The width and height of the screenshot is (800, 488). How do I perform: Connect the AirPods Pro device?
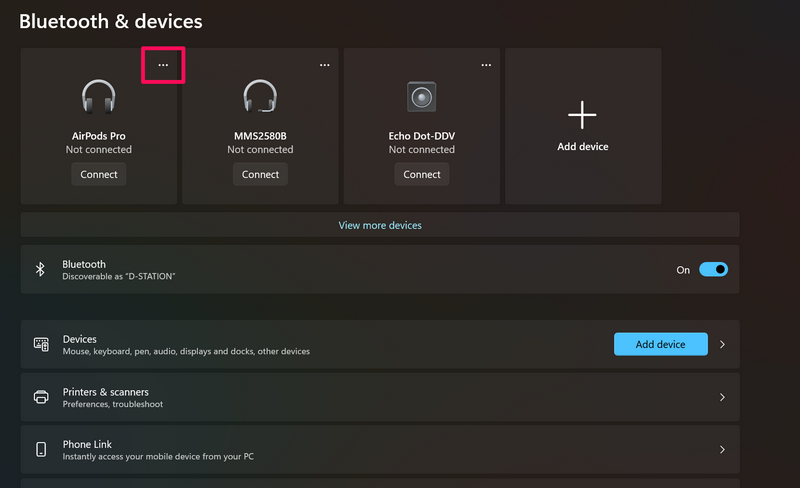(99, 174)
